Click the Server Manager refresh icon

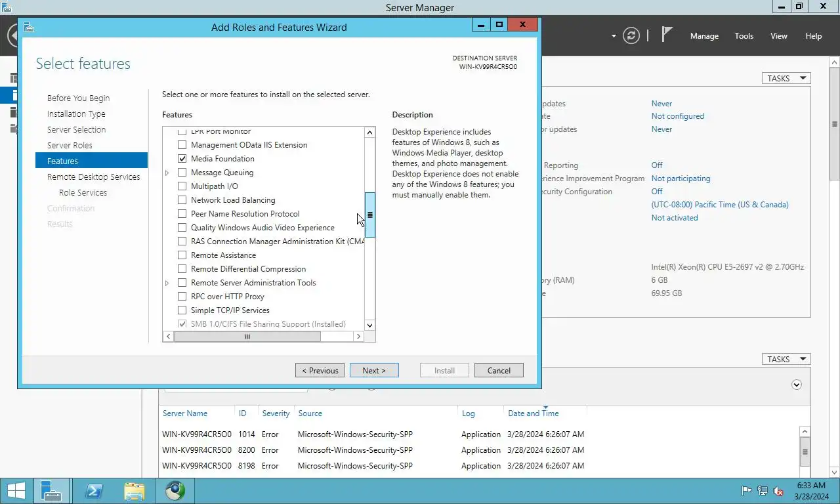(631, 35)
